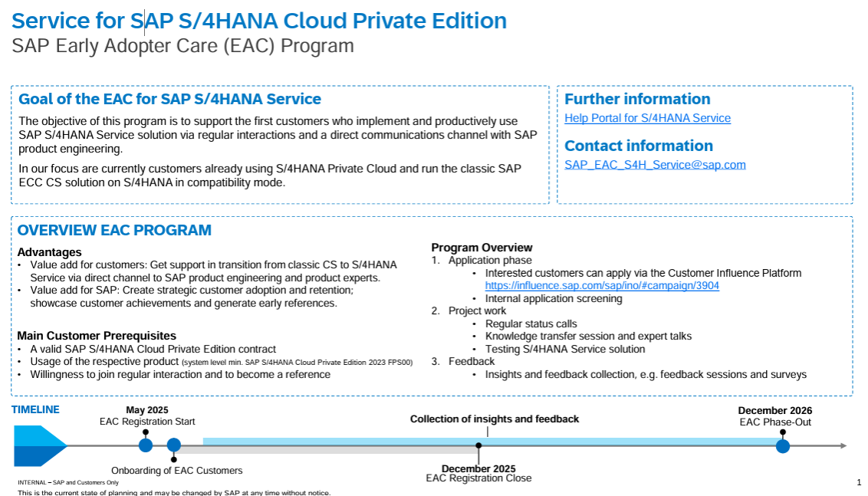Click 'Interested customers can apply' bullet text

(x=643, y=273)
